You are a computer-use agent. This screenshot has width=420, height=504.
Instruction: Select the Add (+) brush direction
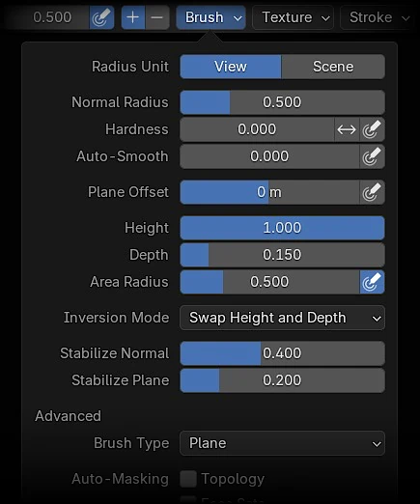point(133,17)
